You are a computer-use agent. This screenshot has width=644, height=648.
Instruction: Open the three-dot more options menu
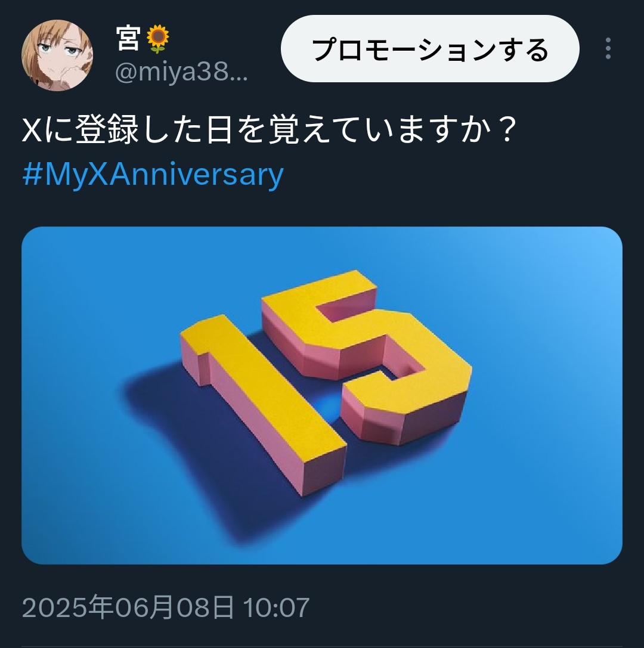pyautogui.click(x=608, y=48)
